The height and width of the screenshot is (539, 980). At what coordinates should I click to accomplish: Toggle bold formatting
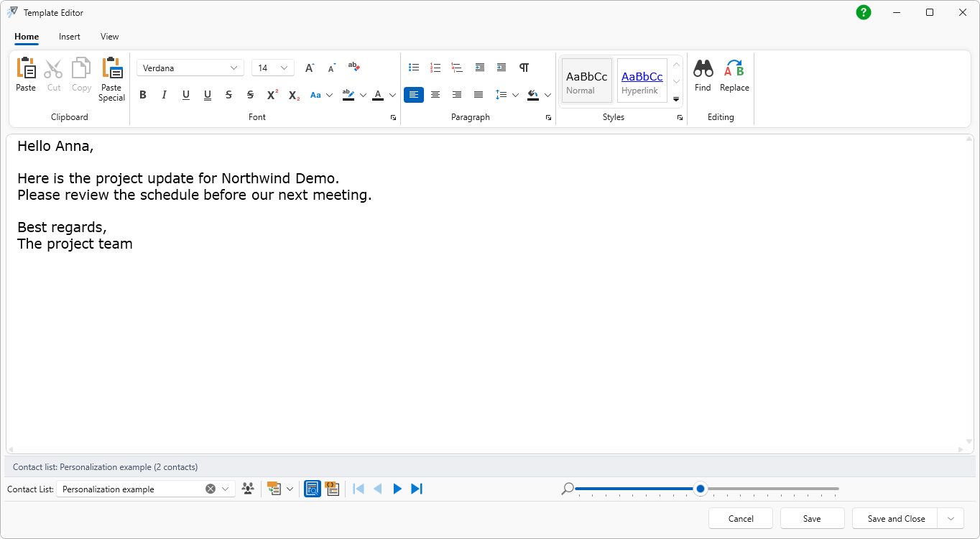coord(143,95)
